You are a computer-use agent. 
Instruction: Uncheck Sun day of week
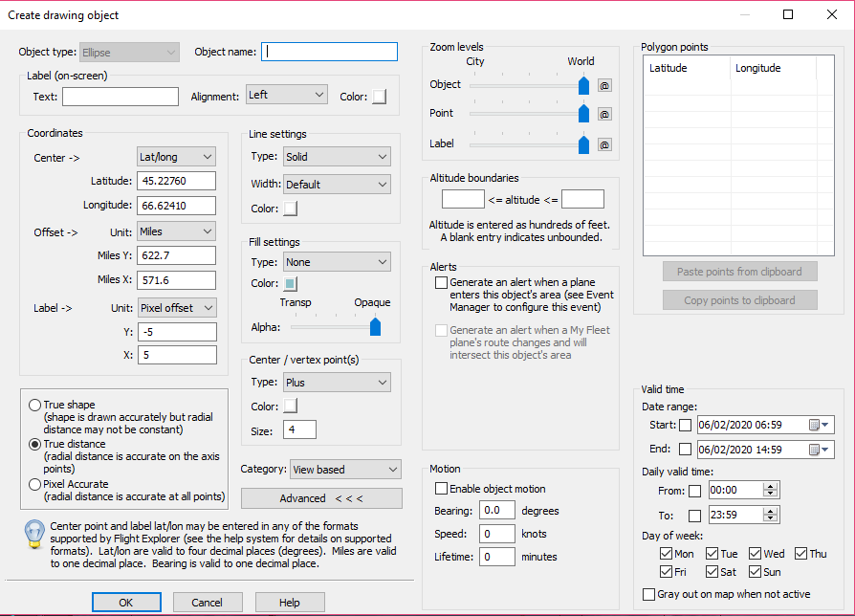tap(755, 572)
